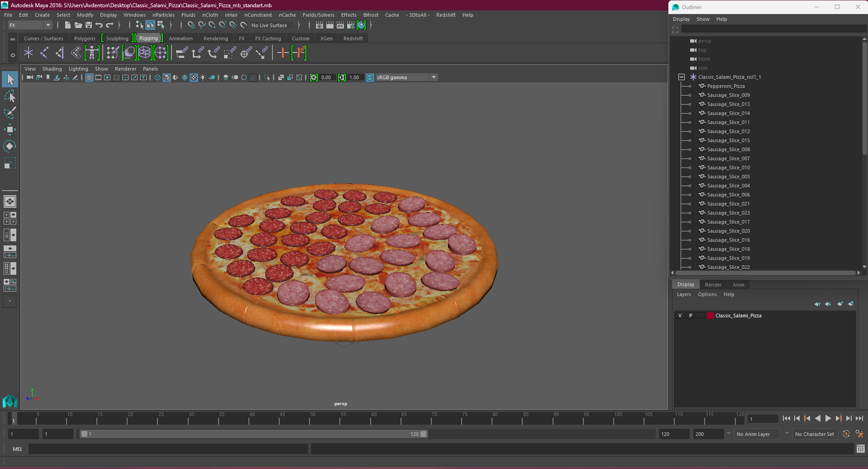868x469 pixels.
Task: Click the playback range slider bar
Action: coord(253,434)
